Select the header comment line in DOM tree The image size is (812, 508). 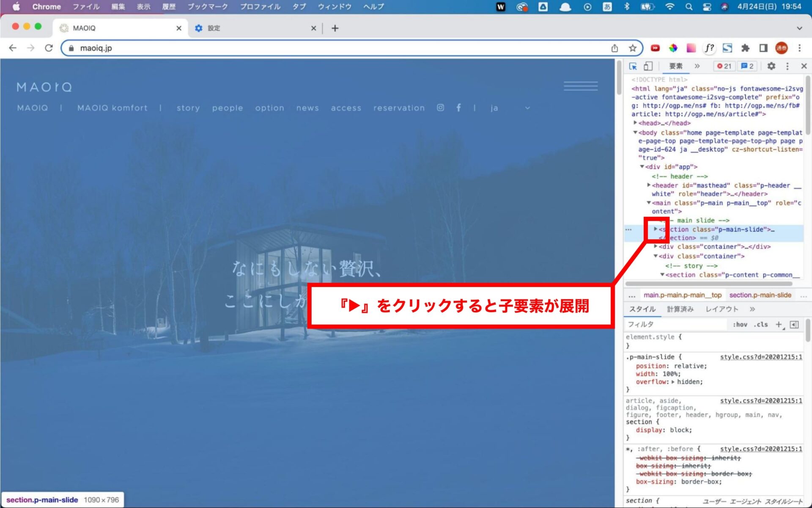coord(680,176)
